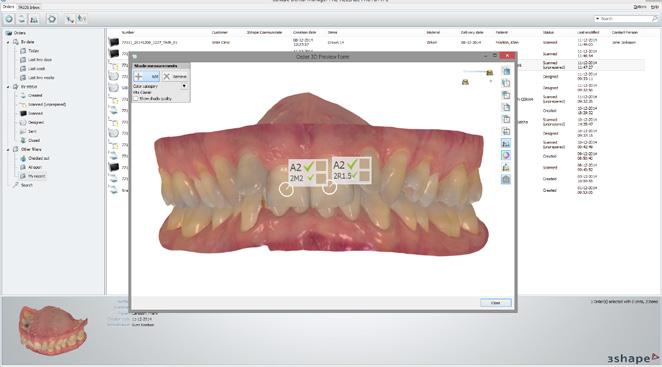Click the refresh-style circular icon in main toolbar
This screenshot has height=367, width=662.
(x=52, y=19)
